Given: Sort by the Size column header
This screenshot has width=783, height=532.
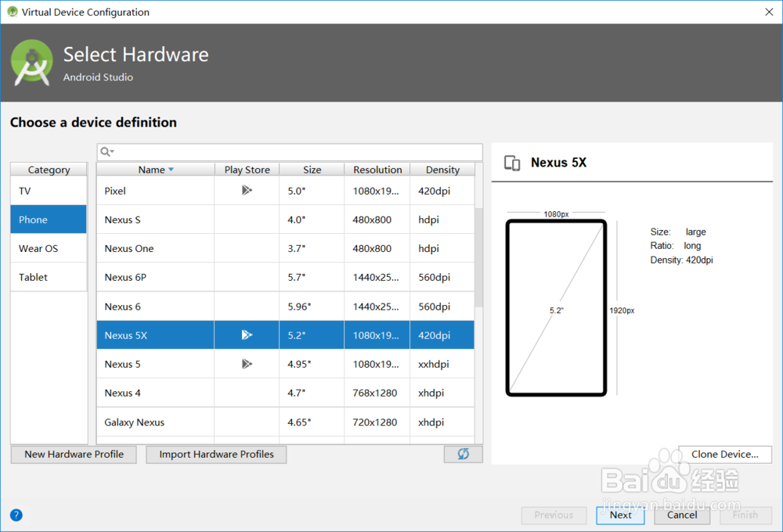Looking at the screenshot, I should (312, 170).
